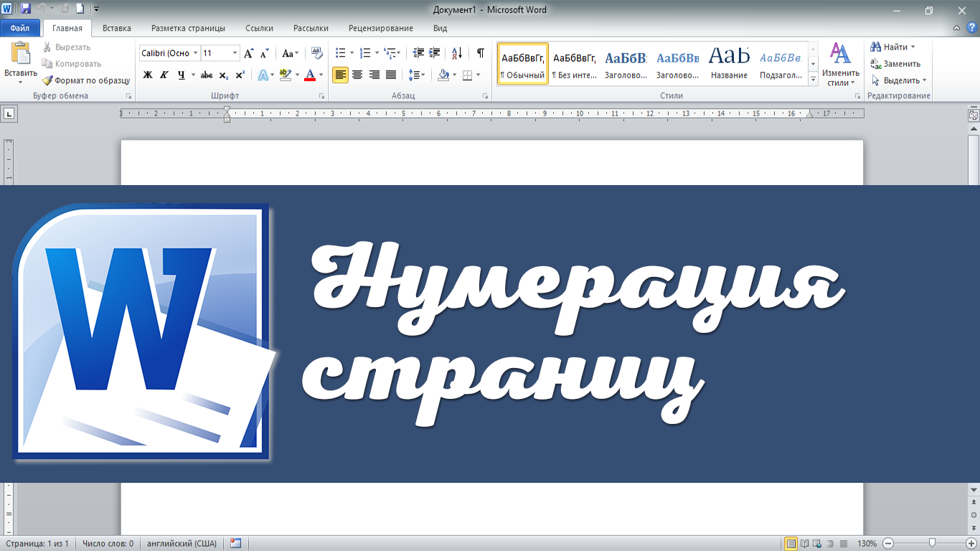
Task: Toggle Align Left highlighted button
Action: point(340,75)
